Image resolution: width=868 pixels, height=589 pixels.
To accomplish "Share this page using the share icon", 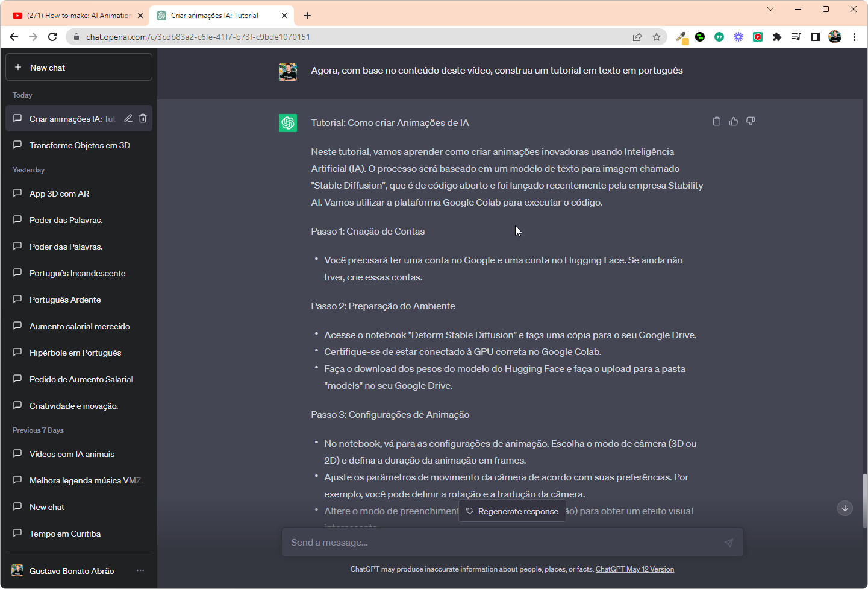I will [x=637, y=37].
